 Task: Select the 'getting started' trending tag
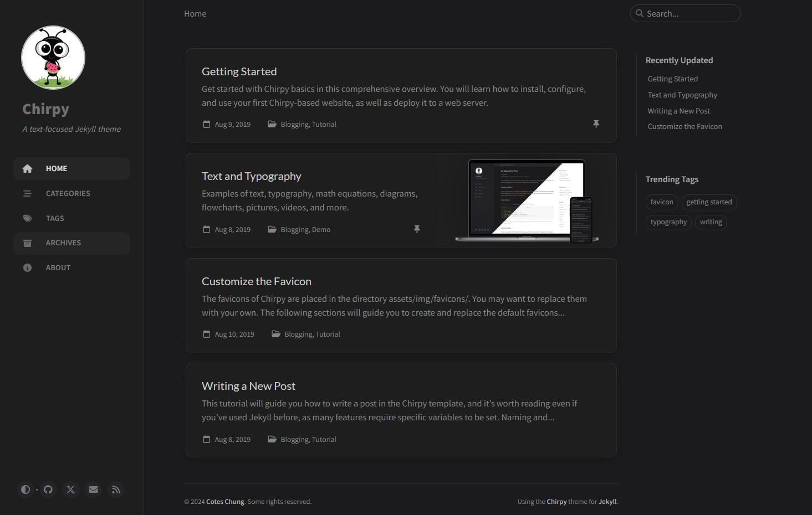pyautogui.click(x=709, y=202)
